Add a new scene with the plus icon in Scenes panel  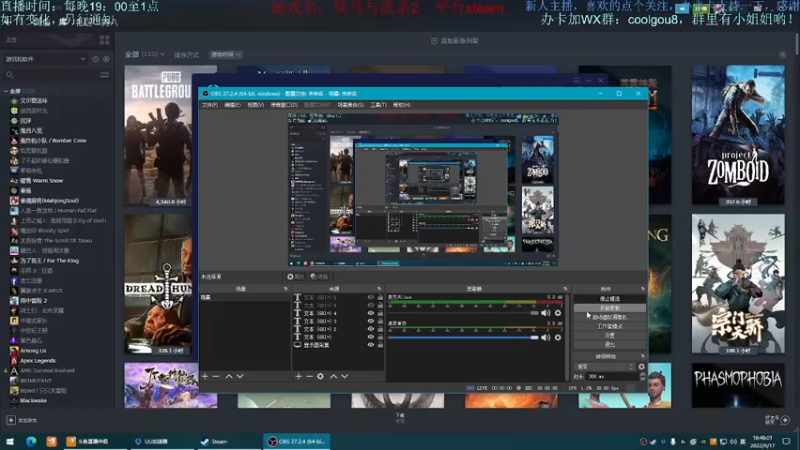pyautogui.click(x=205, y=376)
